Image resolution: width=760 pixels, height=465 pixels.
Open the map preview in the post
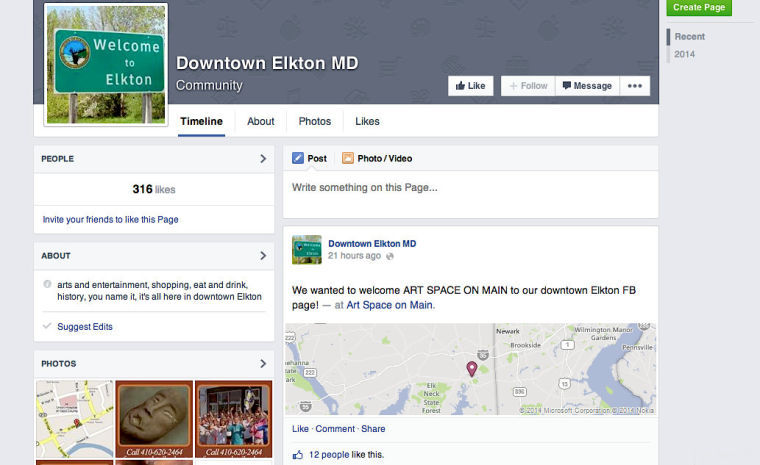point(470,369)
